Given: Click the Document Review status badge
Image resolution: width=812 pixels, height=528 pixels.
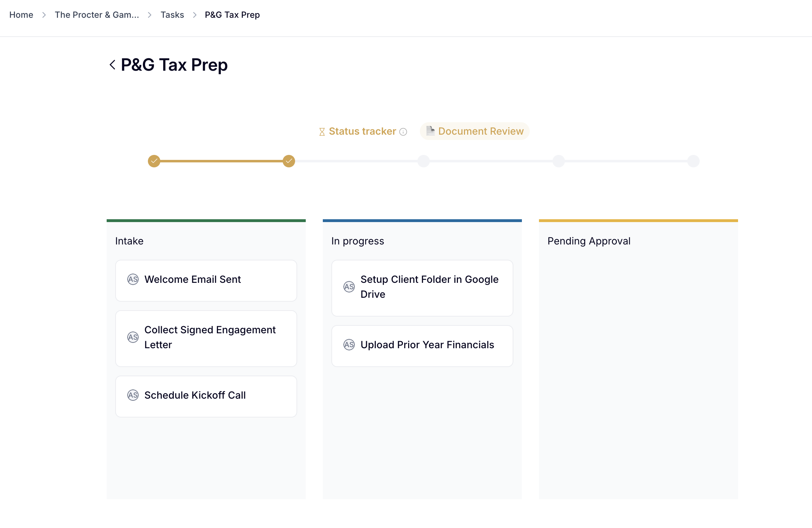Looking at the screenshot, I should tap(475, 131).
